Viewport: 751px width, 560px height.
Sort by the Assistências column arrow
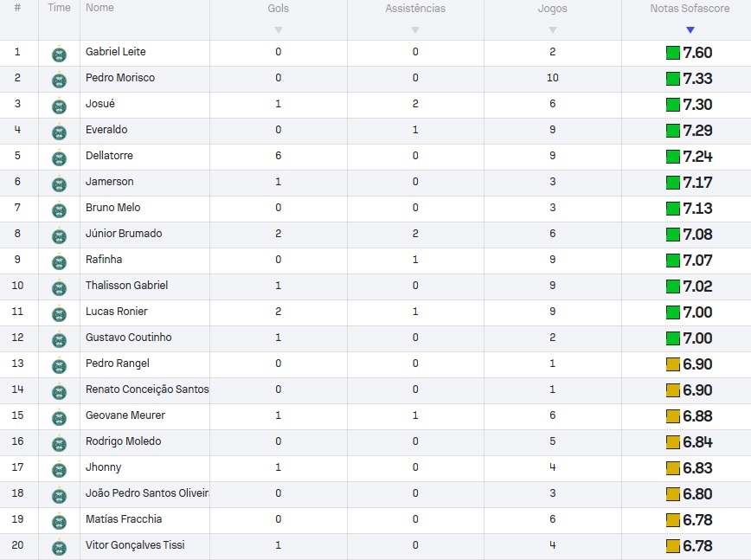[415, 30]
